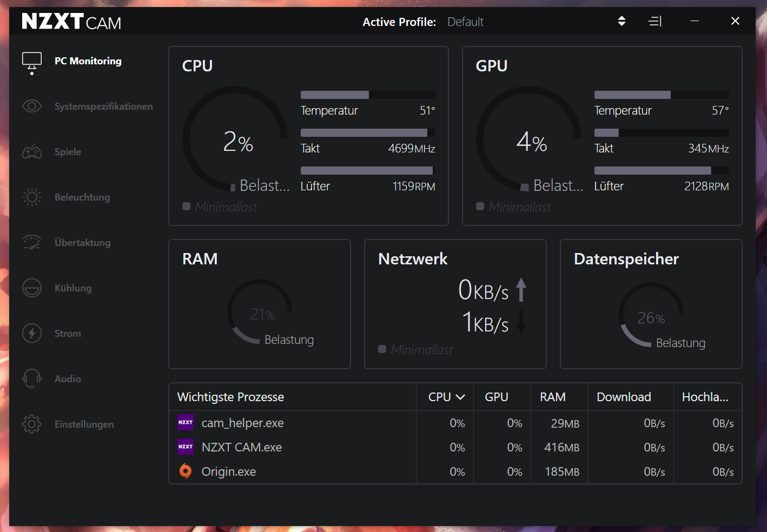Click the RAM usage gauge showing 21%
Viewport: 767px width, 532px height.
click(260, 311)
